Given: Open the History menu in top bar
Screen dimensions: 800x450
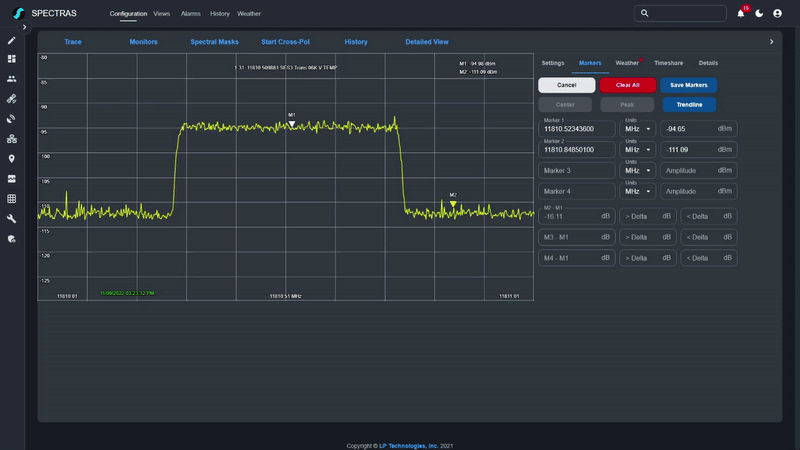Looking at the screenshot, I should point(220,14).
